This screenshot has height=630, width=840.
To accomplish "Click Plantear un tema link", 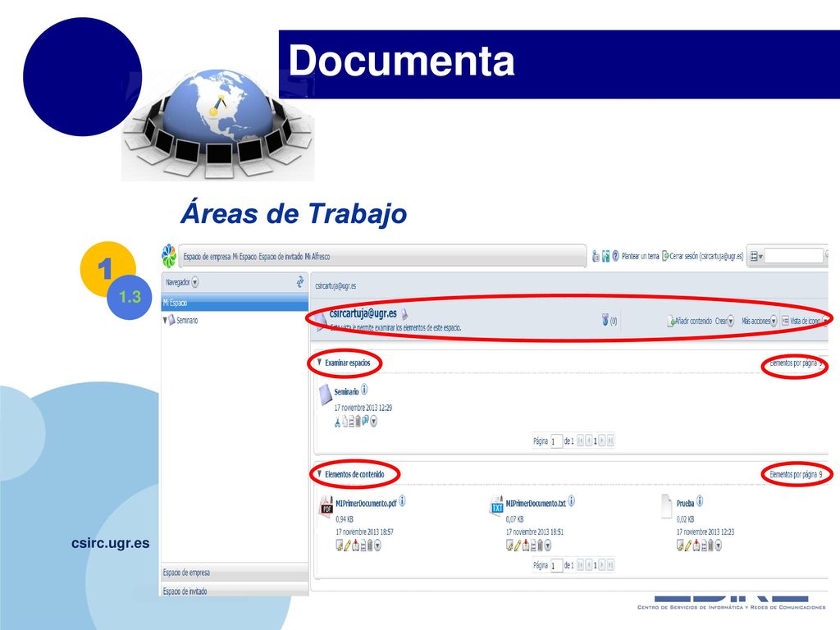I will click(x=640, y=256).
